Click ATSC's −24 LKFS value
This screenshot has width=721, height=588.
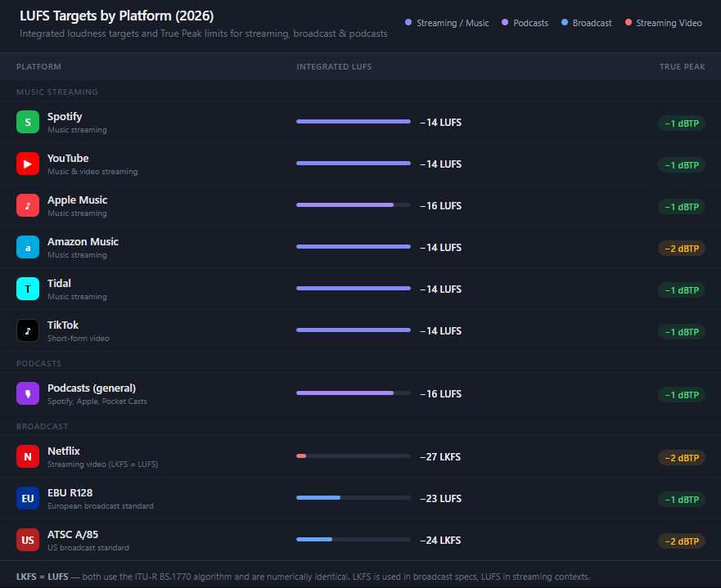tap(440, 541)
